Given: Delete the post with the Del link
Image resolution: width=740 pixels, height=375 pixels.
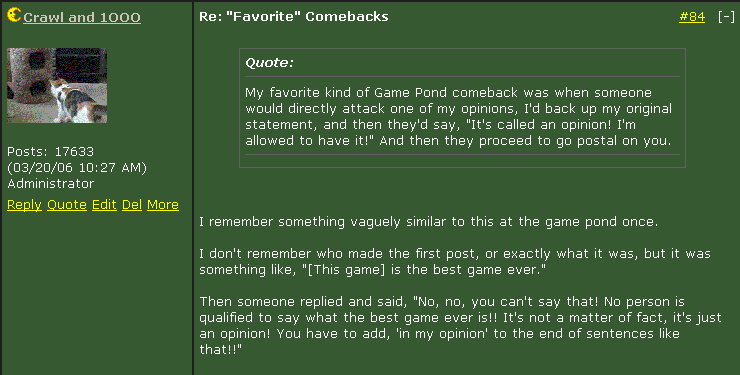Looking at the screenshot, I should click(x=132, y=205).
